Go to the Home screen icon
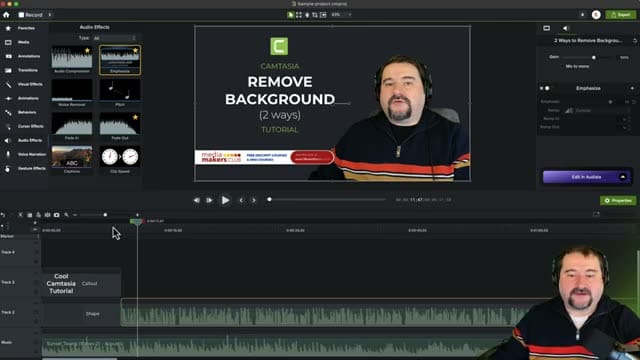 (6, 15)
